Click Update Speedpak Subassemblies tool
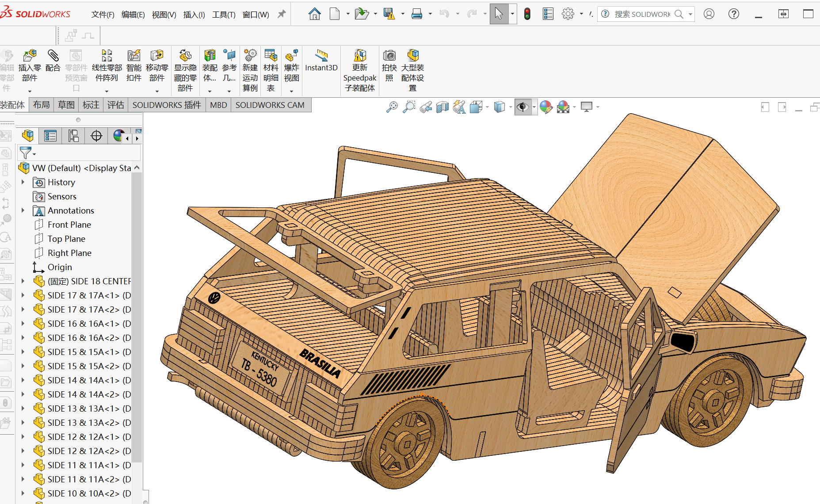Viewport: 820px width, 504px height. click(x=360, y=70)
